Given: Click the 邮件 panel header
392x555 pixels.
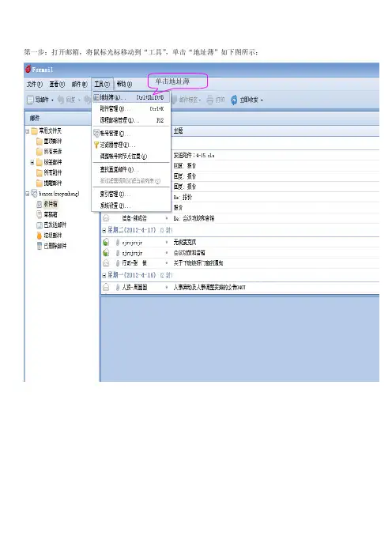Looking at the screenshot, I should 34,118.
